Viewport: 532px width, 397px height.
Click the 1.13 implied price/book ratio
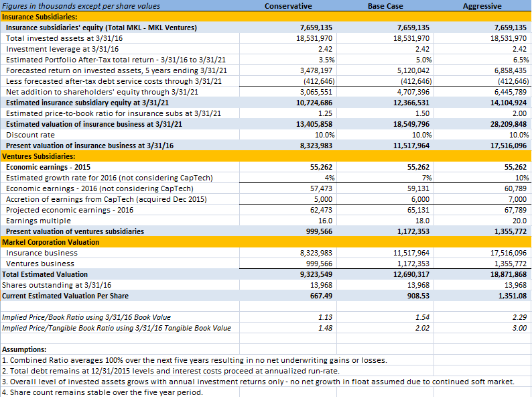tap(326, 317)
